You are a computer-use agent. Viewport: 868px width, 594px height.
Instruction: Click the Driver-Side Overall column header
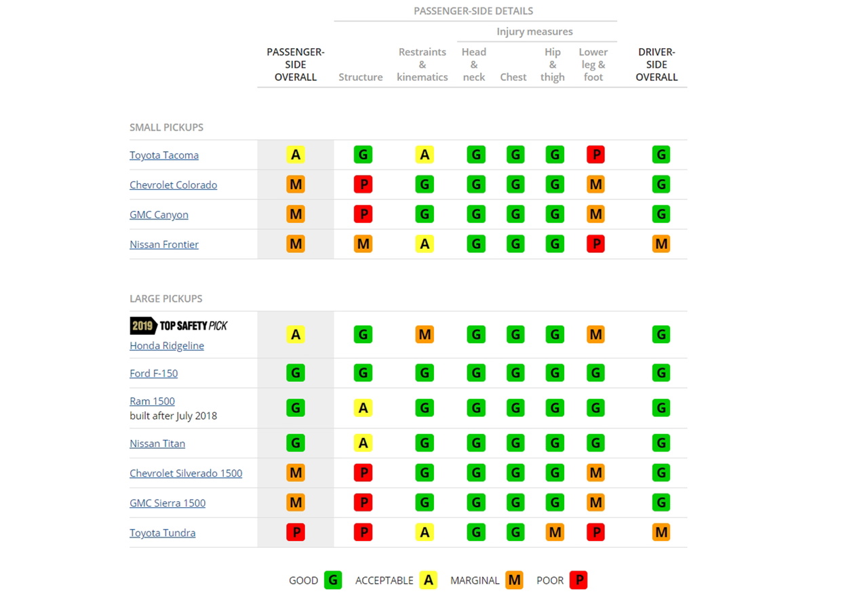pos(656,64)
